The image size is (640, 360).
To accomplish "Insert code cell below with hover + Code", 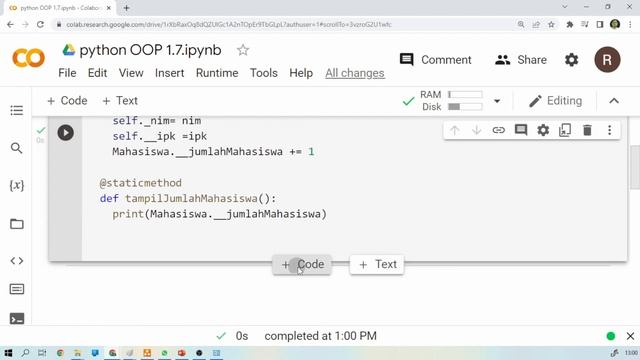I will tap(302, 264).
